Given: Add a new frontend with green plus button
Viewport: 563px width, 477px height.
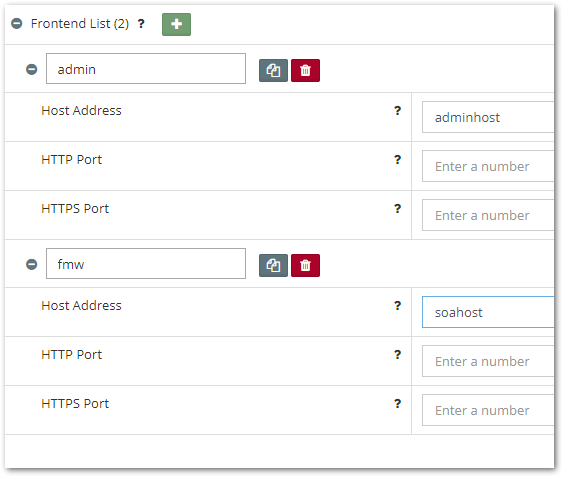Looking at the screenshot, I should [176, 24].
